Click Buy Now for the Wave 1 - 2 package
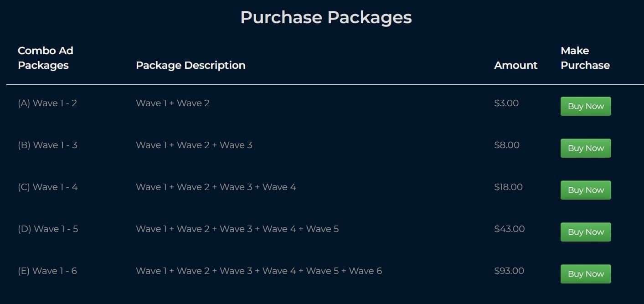The height and width of the screenshot is (304, 644). pos(585,106)
